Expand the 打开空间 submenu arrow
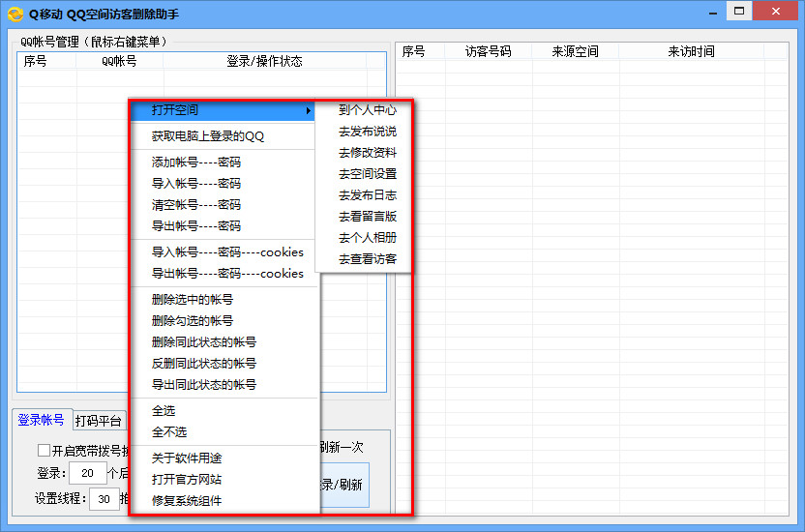Viewport: 805px width, 532px height. tap(308, 110)
